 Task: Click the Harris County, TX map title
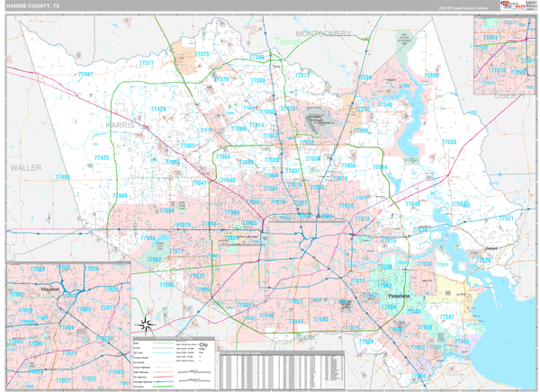(34, 5)
